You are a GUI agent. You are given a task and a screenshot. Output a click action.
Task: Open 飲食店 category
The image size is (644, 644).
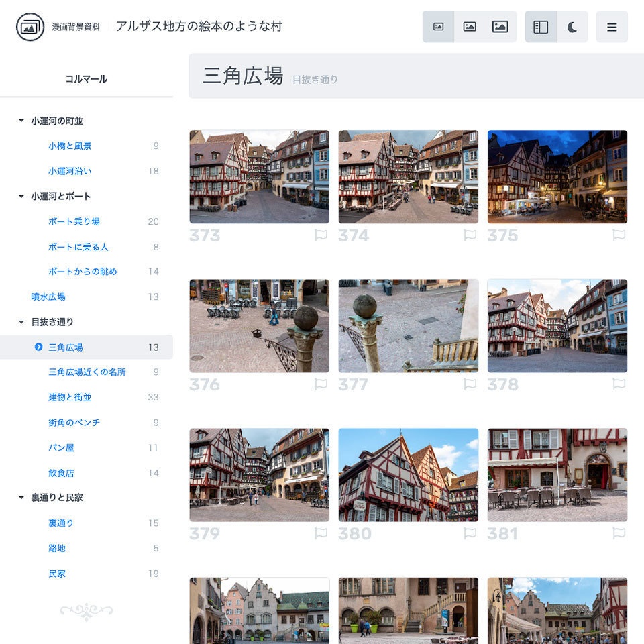(61, 473)
